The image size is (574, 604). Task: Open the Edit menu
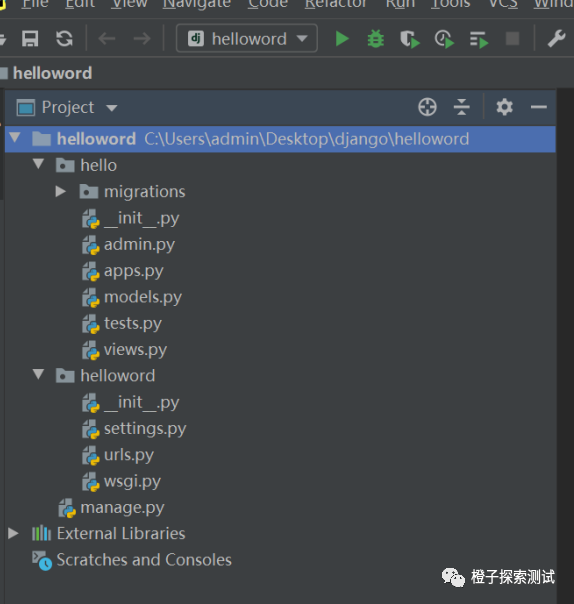(80, 4)
